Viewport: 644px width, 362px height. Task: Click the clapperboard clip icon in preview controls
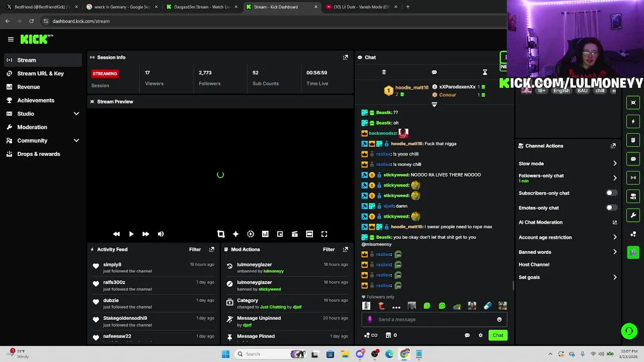click(295, 234)
